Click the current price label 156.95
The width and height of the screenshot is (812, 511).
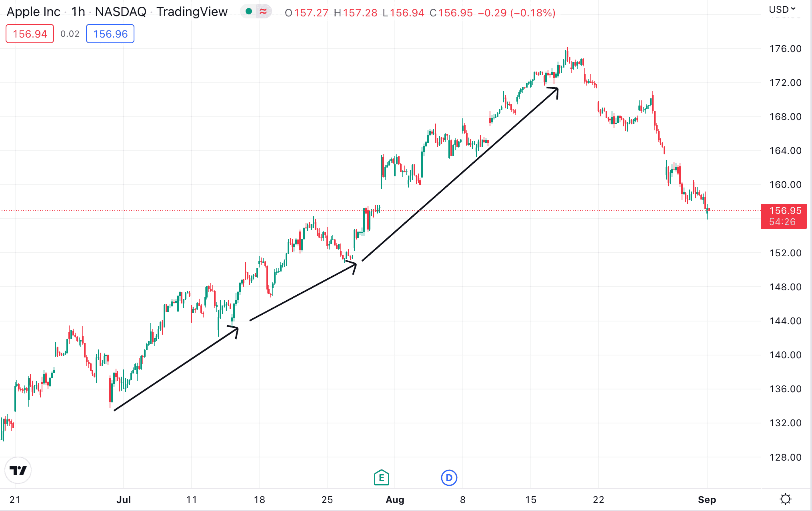point(785,210)
